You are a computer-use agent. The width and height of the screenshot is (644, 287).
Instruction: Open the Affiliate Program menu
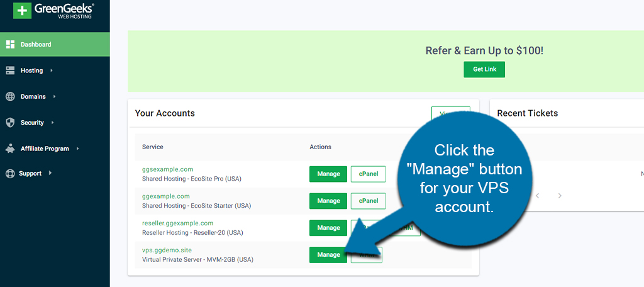pyautogui.click(x=45, y=149)
